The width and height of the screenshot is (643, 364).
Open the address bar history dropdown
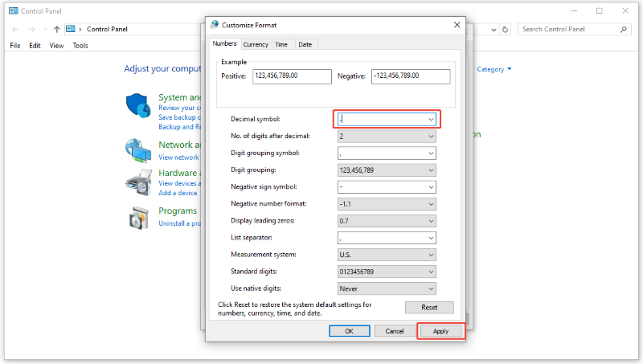494,30
